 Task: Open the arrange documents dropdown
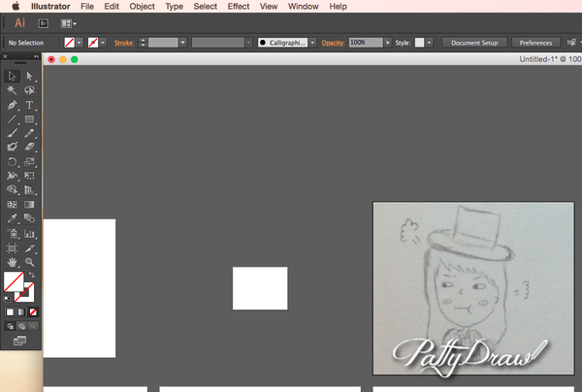coord(69,23)
